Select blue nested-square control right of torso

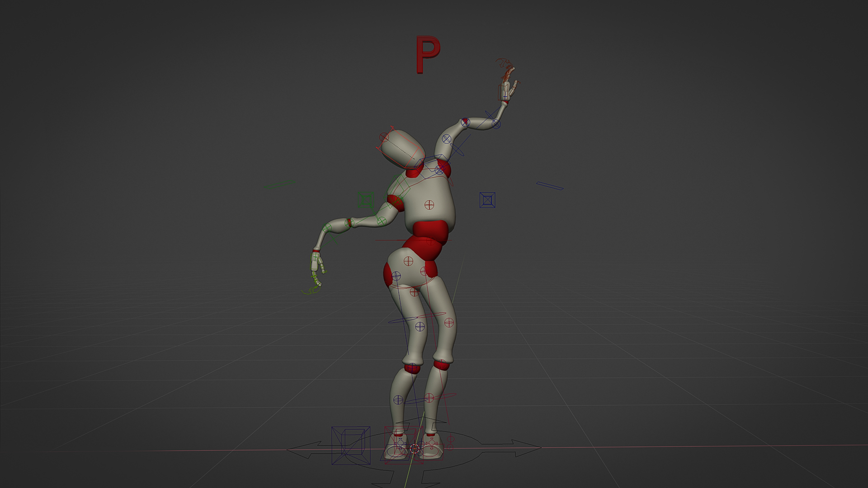(487, 200)
